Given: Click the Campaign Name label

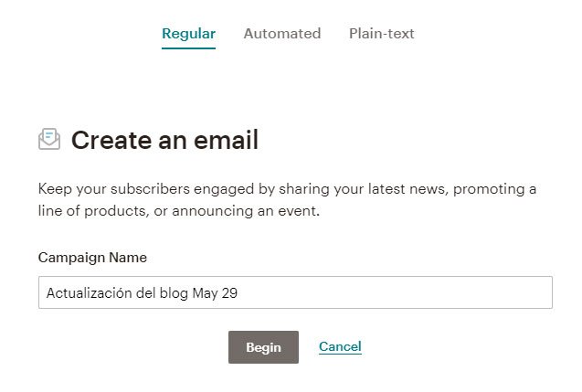Looking at the screenshot, I should (92, 258).
